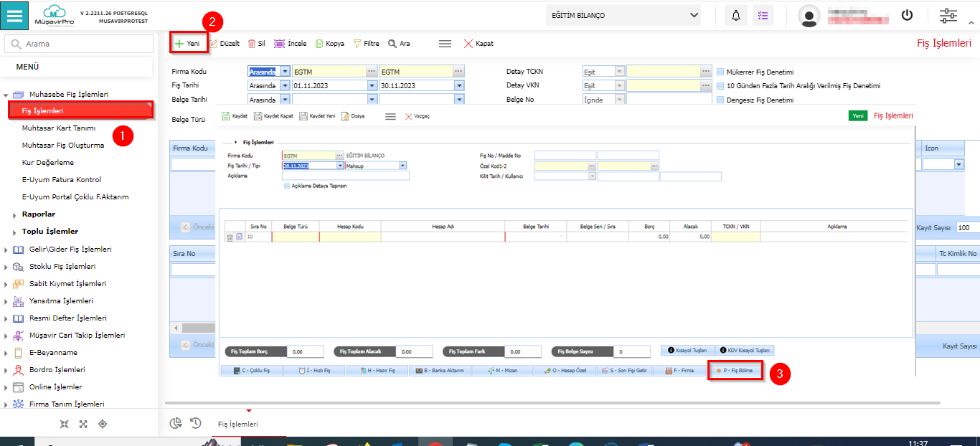
Task: Enable 10 Günden Fazla Tarih Aralığı checkbox
Action: 720,85
